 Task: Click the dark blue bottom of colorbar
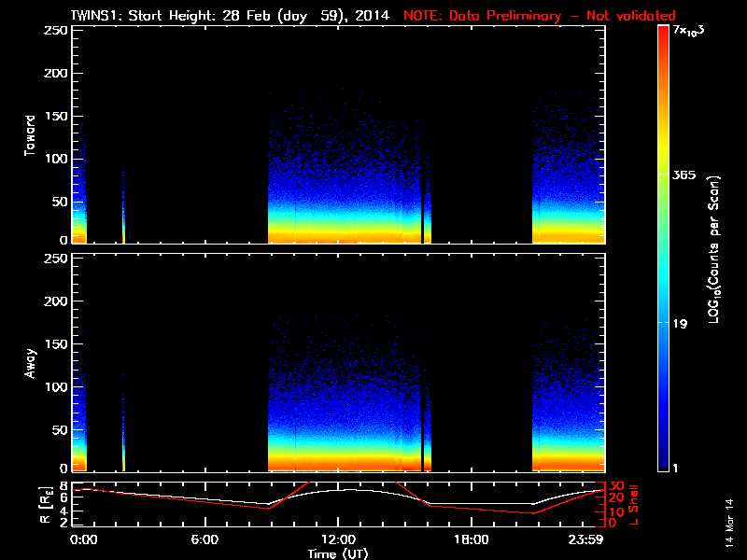(664, 465)
